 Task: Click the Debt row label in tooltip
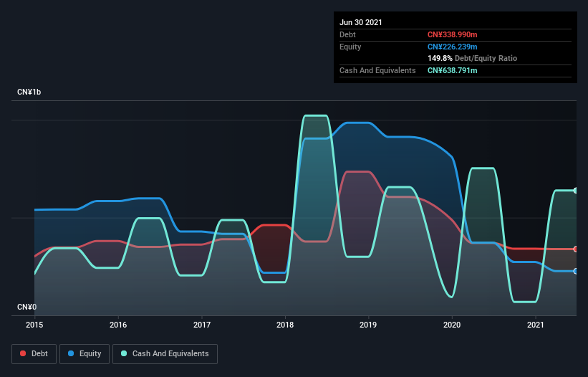[x=347, y=34]
